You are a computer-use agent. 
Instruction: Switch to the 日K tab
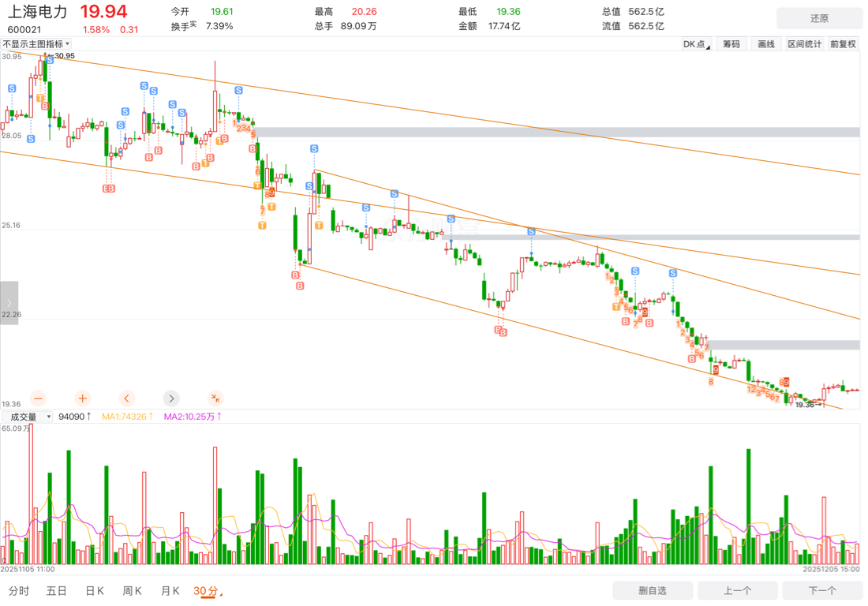(x=95, y=591)
